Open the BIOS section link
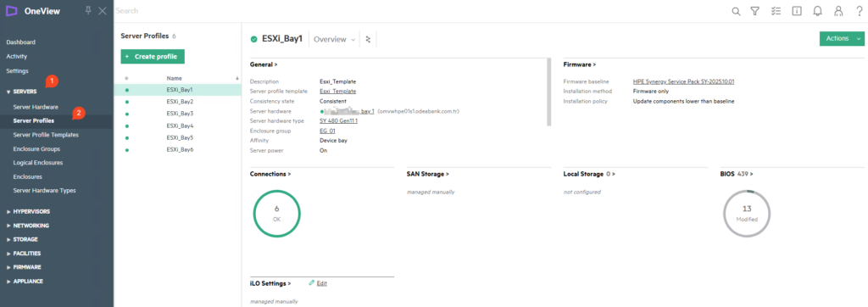 pos(737,174)
